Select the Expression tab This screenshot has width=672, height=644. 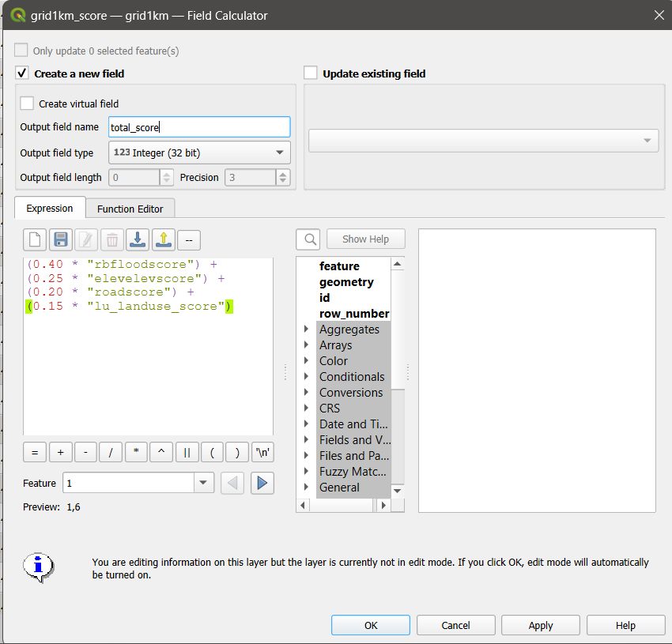click(x=49, y=209)
